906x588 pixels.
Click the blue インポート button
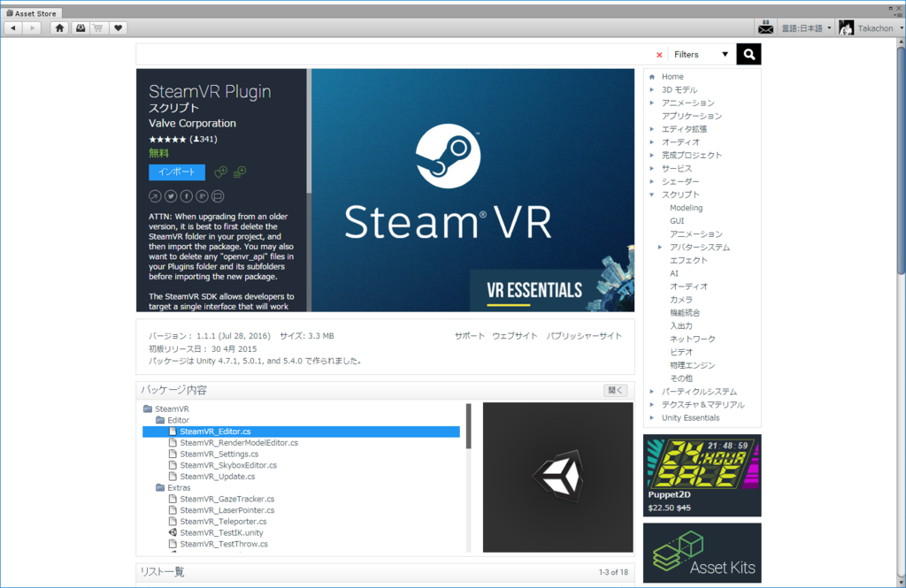click(x=177, y=172)
